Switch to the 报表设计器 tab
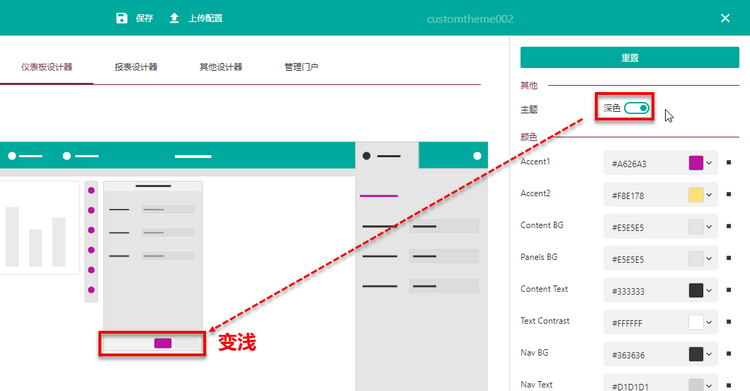Image resolution: width=750 pixels, height=391 pixels. coord(136,67)
